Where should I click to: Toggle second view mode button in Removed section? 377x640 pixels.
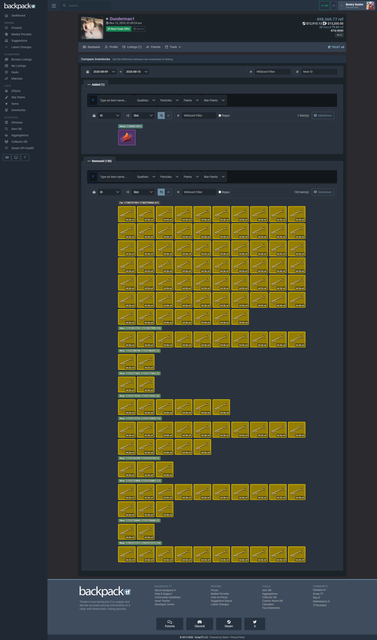click(x=168, y=192)
